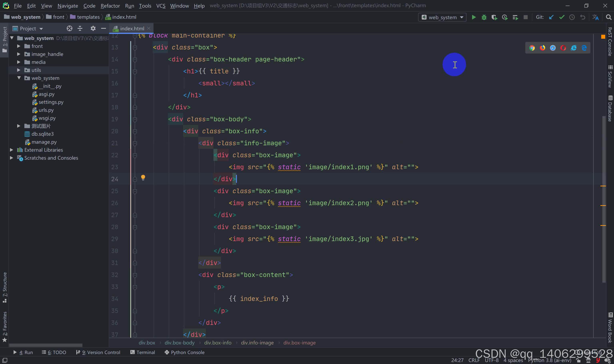Open preview in Firefox browser icon
Viewport: 614px width, 364px height.
(x=542, y=48)
